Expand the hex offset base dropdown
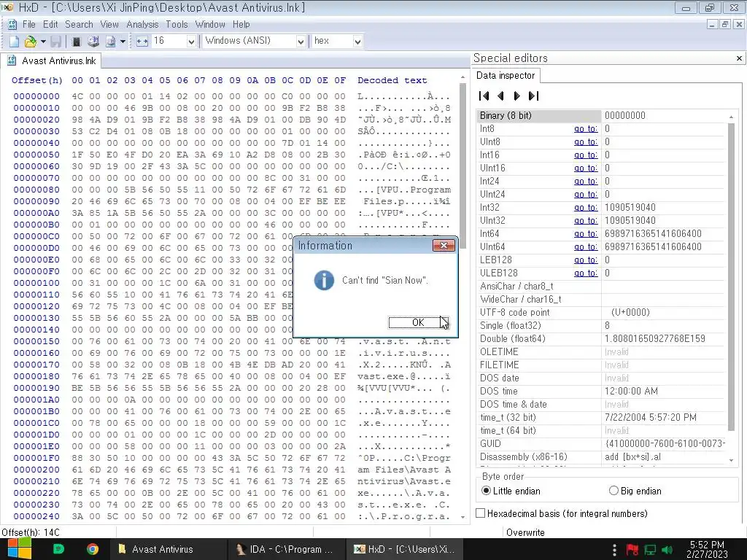Viewport: 747px width, 560px height. (357, 42)
